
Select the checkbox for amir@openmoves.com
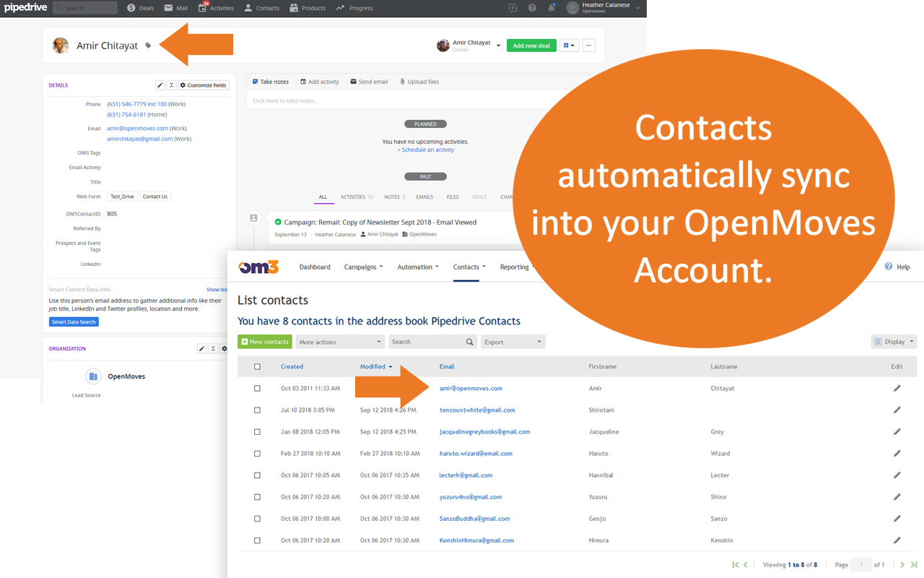click(x=257, y=388)
